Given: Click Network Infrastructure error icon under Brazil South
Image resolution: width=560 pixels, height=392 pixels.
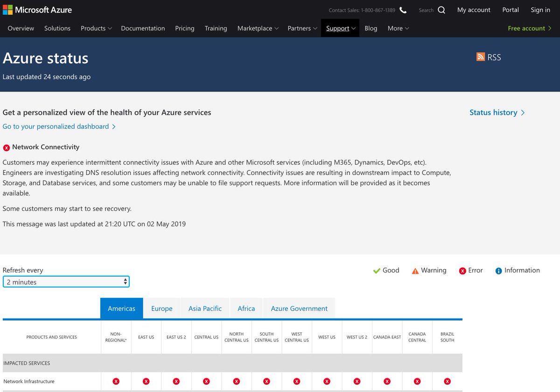Looking at the screenshot, I should [447, 381].
